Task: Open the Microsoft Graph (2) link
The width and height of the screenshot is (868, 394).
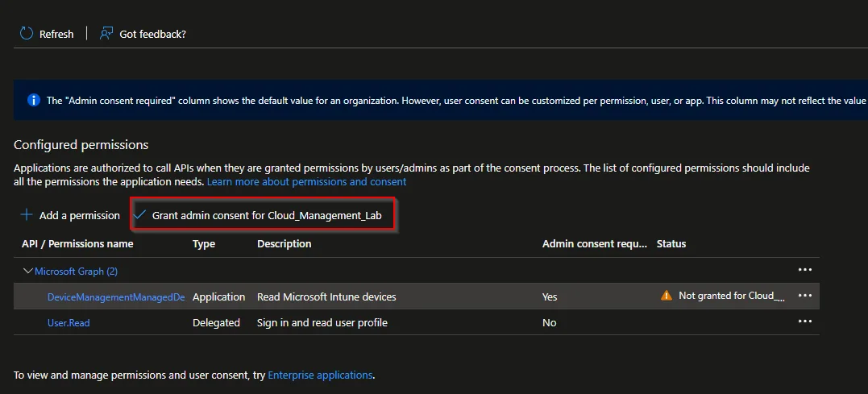Action: point(76,272)
